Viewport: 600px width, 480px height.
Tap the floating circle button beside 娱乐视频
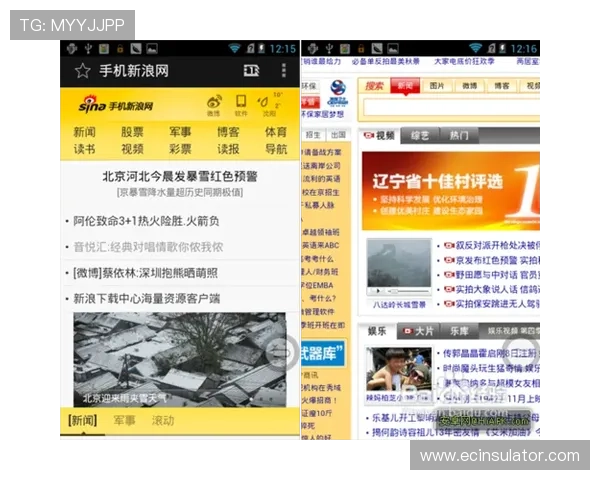coord(521,353)
